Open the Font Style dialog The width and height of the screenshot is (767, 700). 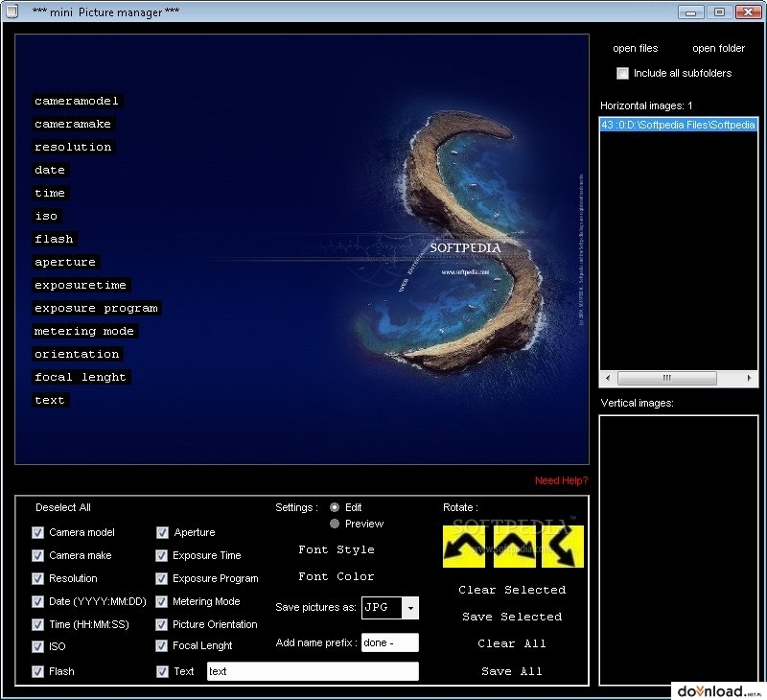click(337, 549)
